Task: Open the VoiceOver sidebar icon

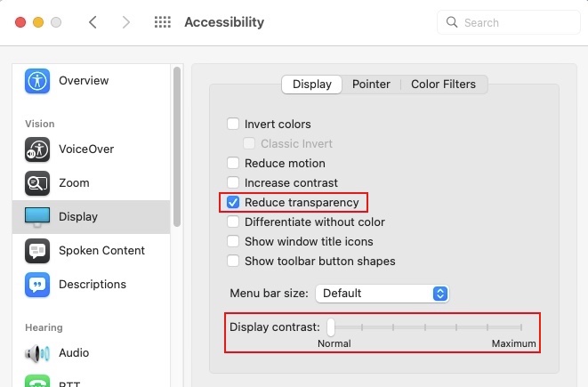Action: [37, 149]
